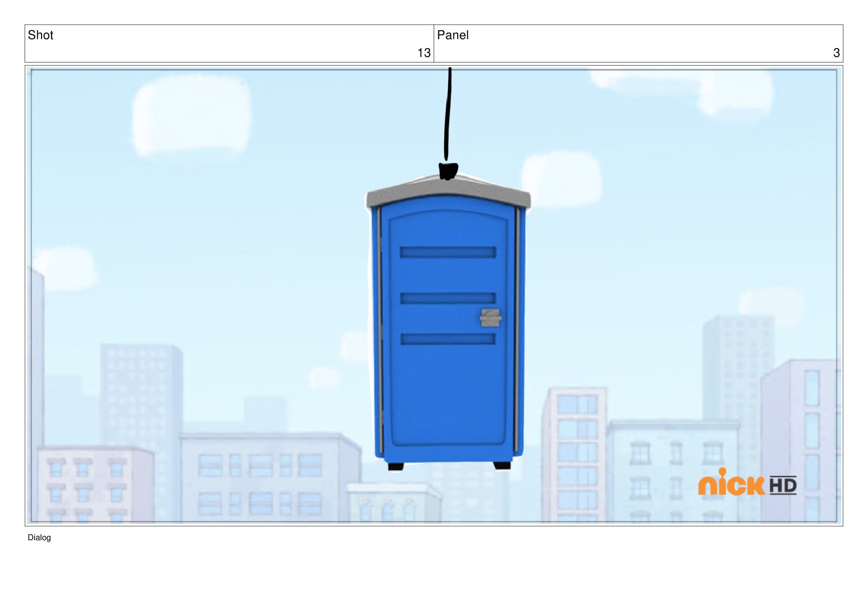
Task: Click the 'Dialog' label below the panel
Action: pos(39,538)
